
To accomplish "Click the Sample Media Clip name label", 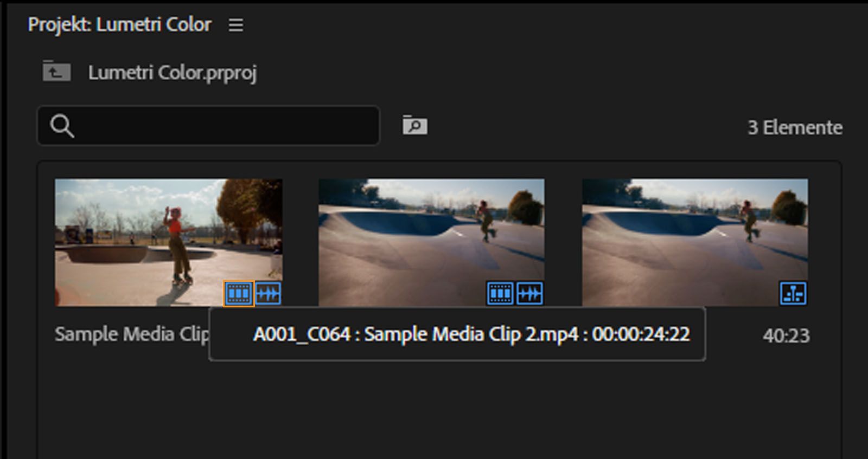I will [x=132, y=334].
